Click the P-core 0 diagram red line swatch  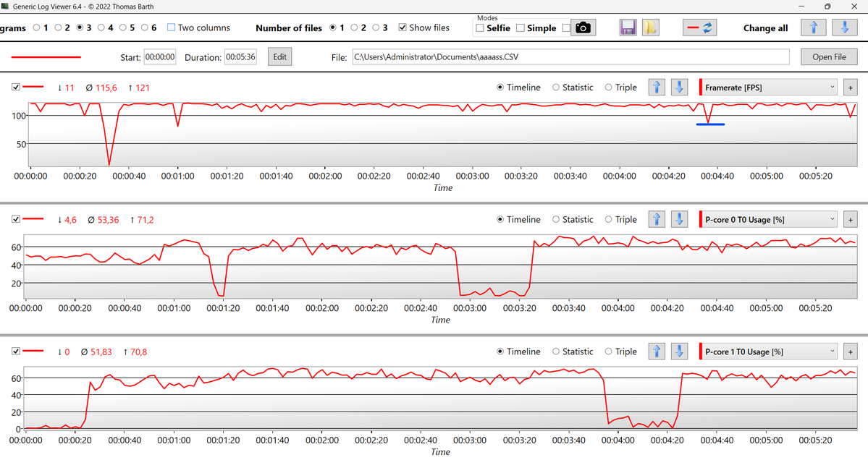click(33, 219)
